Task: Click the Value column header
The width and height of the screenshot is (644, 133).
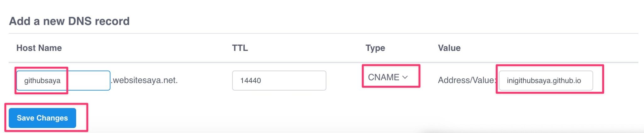Action: [449, 48]
